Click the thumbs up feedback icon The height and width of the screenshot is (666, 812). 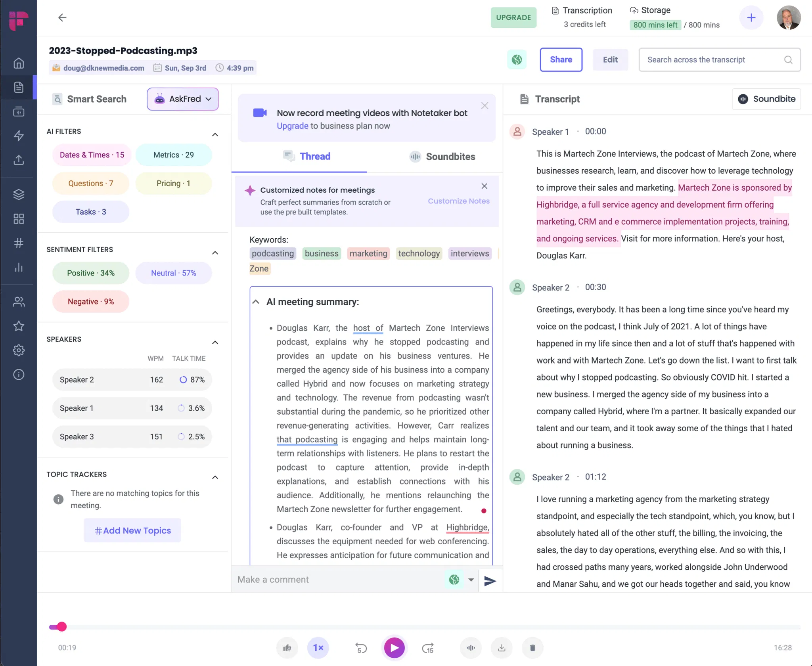coord(287,648)
